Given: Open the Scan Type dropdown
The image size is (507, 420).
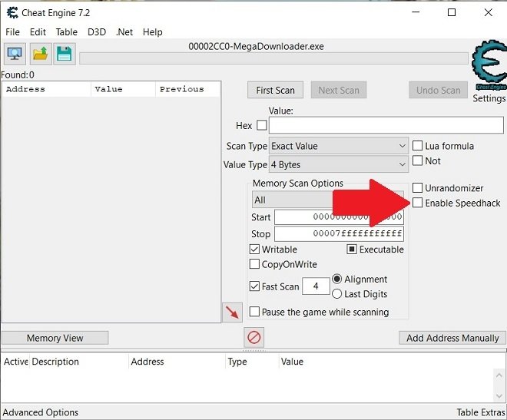Looking at the screenshot, I should click(339, 146).
